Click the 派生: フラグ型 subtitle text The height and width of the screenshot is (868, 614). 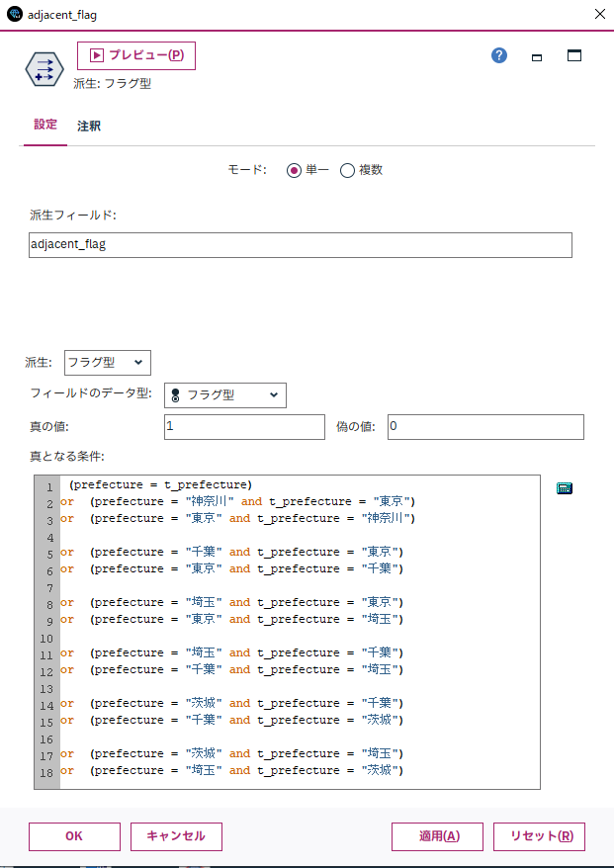point(113,84)
